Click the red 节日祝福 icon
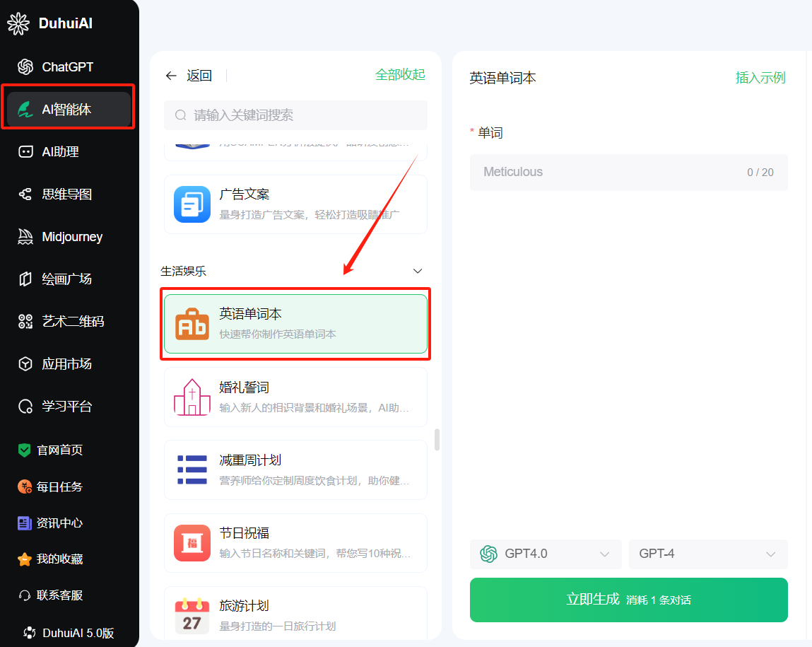The width and height of the screenshot is (812, 647). [192, 543]
